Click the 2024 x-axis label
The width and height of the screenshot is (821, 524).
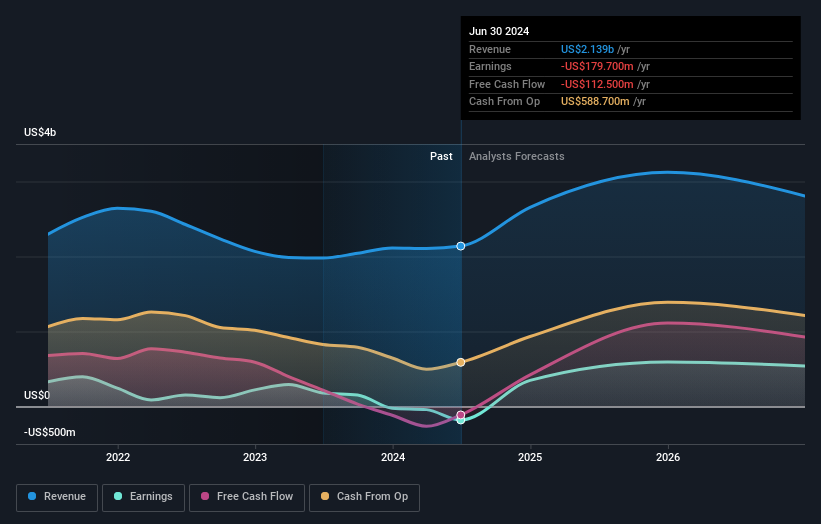pos(393,457)
